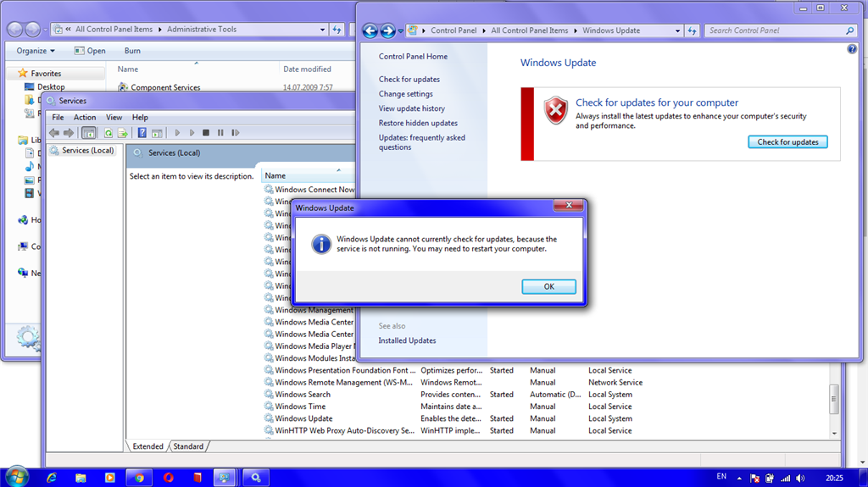Screen dimensions: 868x487
Task: Open Check for updates link in sidebar
Action: pos(409,79)
